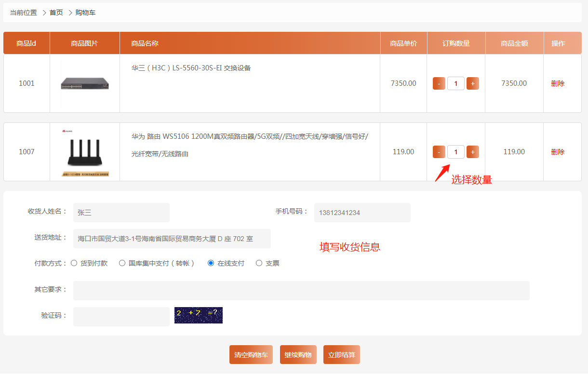The image size is (588, 377).
Task: Refresh the captcha image showing 2+7
Action: pyautogui.click(x=199, y=315)
